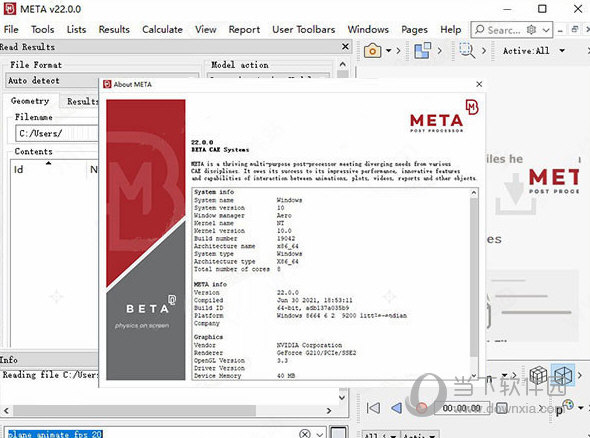This screenshot has width=590, height=438.
Task: Open the camera snapshot dropdown arrow
Action: tap(388, 50)
